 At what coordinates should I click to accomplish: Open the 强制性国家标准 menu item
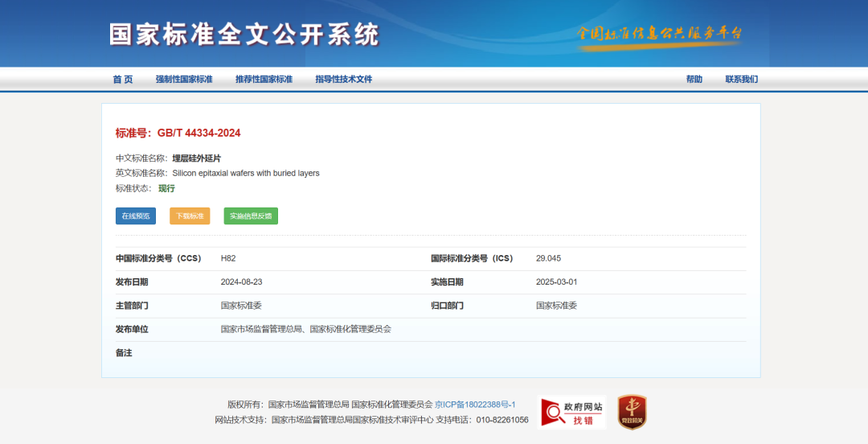[x=184, y=80]
